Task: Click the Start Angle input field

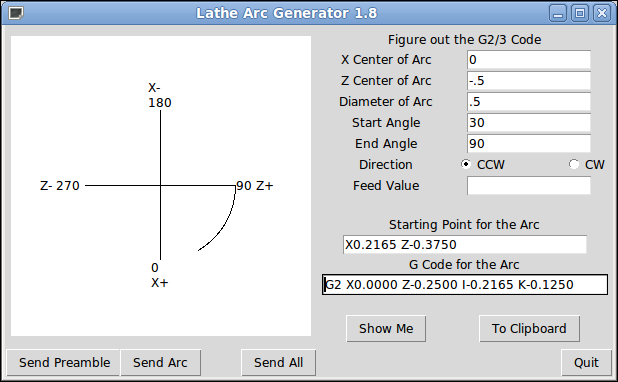Action: [x=529, y=123]
